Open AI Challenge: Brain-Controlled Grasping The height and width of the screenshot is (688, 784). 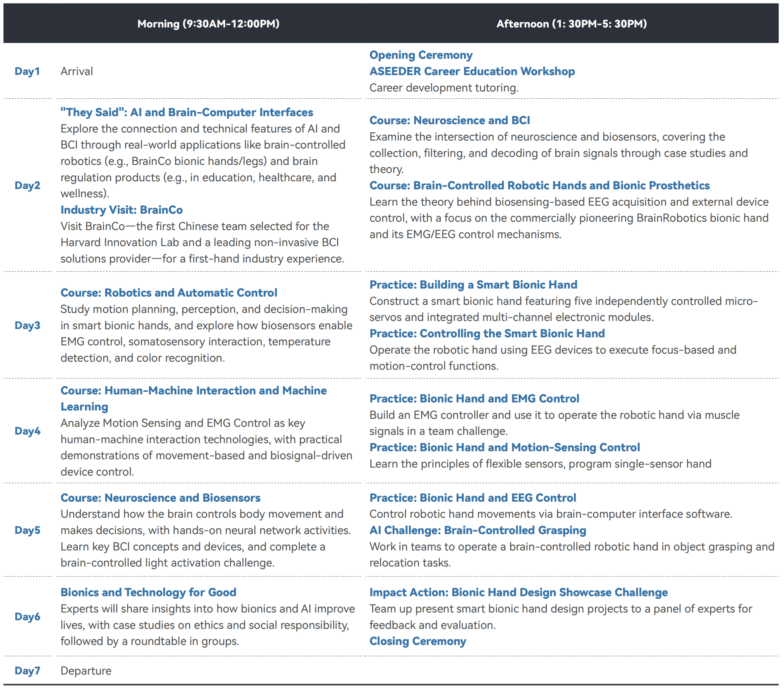[x=477, y=531]
